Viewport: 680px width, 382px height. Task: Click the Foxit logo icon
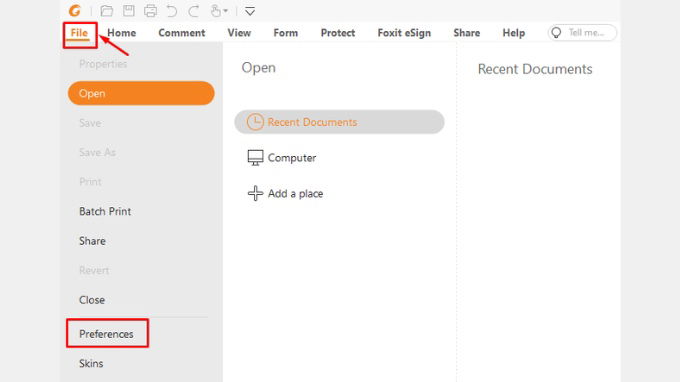(75, 10)
